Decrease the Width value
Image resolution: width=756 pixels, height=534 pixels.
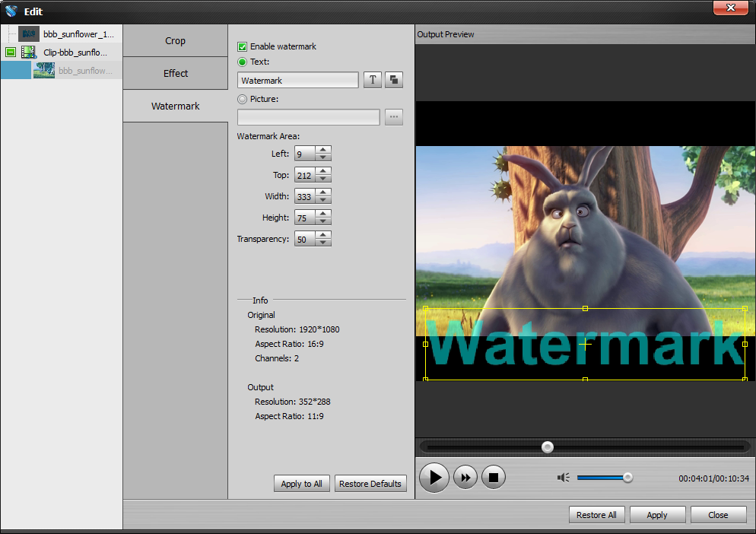click(323, 200)
